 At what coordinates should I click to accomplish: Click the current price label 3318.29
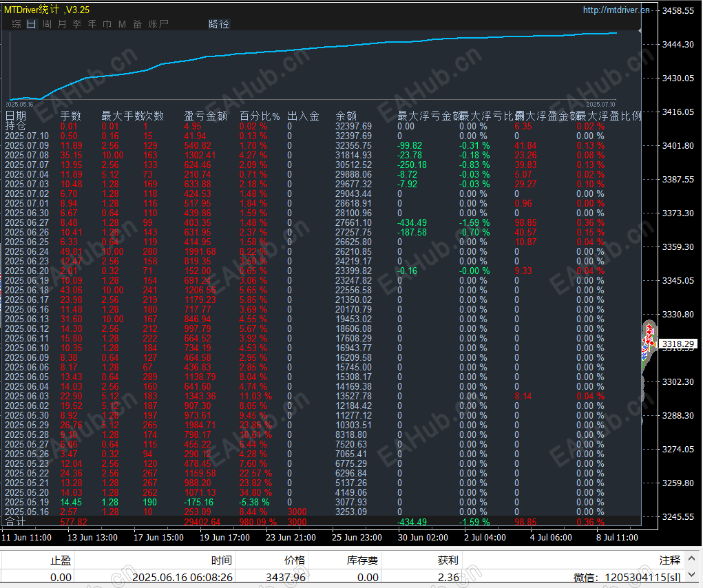click(678, 344)
